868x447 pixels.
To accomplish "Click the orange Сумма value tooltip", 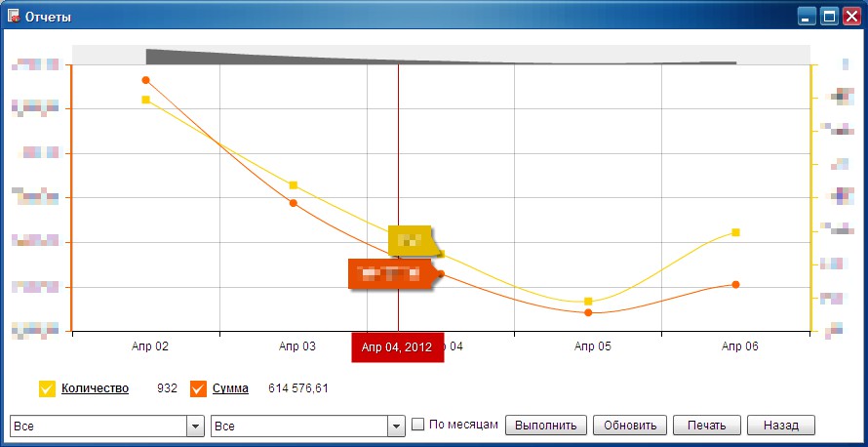I will point(392,273).
